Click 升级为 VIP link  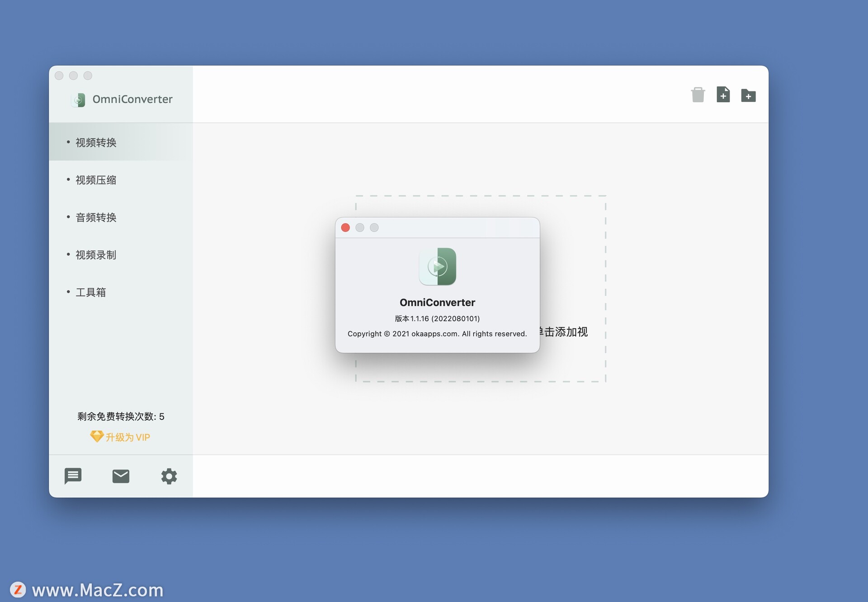click(x=127, y=437)
